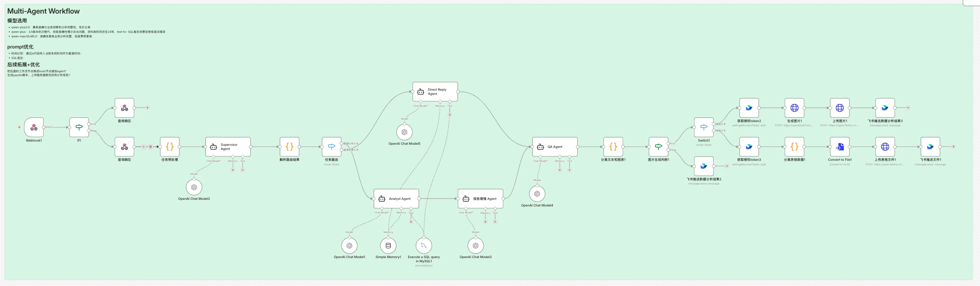The height and width of the screenshot is (286, 980).
Task: Select OpenAI Chat Model2 sub-node
Action: (194, 187)
